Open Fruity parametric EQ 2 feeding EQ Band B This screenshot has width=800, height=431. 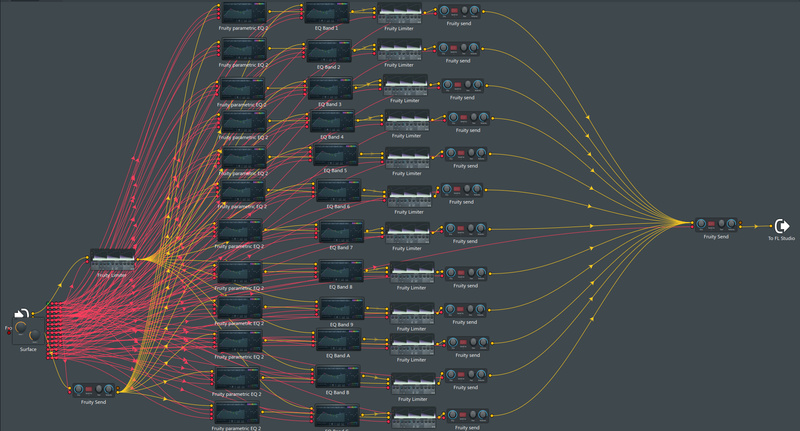(x=237, y=378)
